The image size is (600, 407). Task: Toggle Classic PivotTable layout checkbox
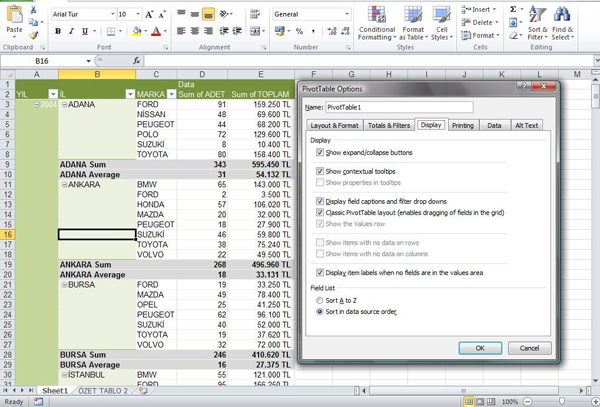point(320,212)
